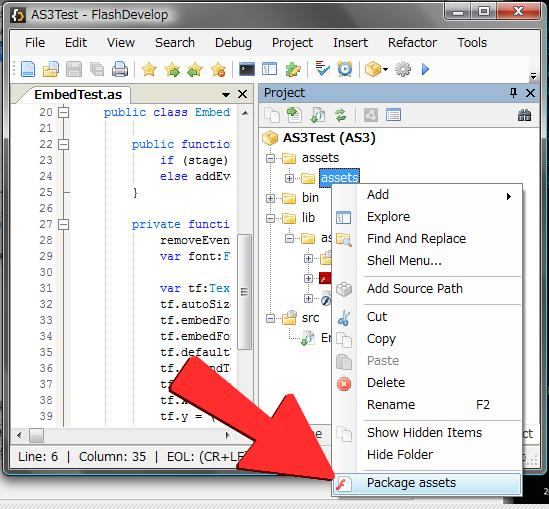Open the Edit menu
The height and width of the screenshot is (509, 549).
click(x=76, y=43)
